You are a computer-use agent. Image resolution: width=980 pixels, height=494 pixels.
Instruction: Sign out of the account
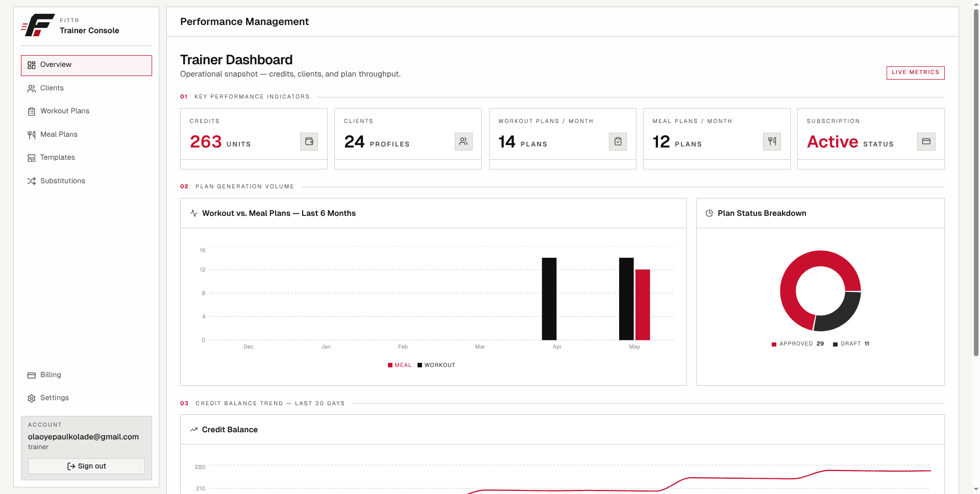(x=86, y=466)
